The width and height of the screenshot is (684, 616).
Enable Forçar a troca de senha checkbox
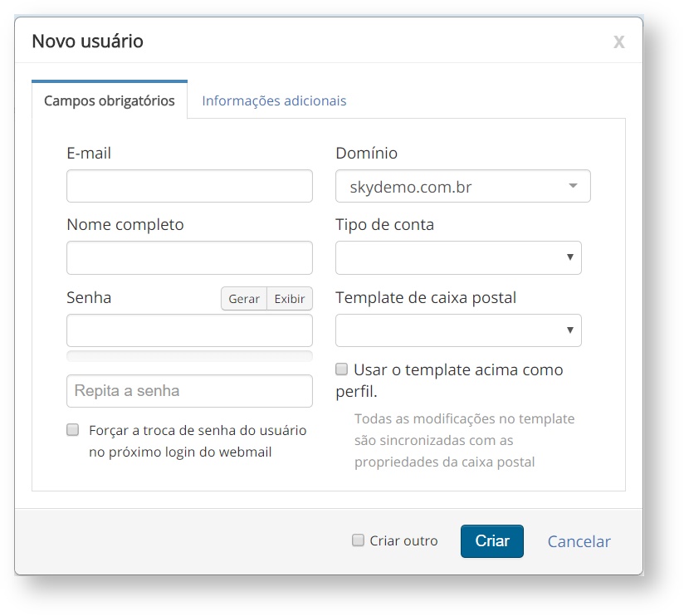coord(73,431)
